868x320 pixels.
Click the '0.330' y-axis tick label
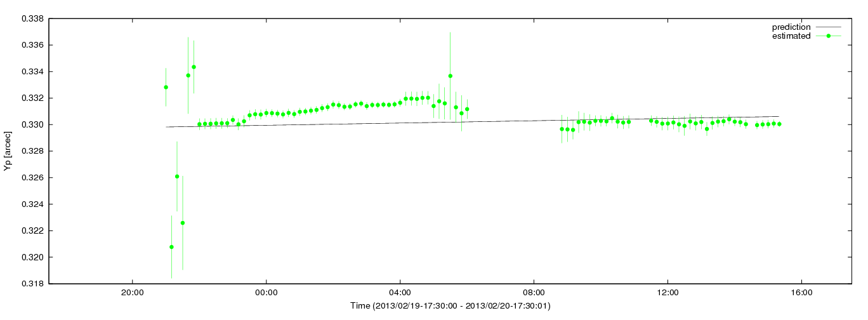[32, 125]
